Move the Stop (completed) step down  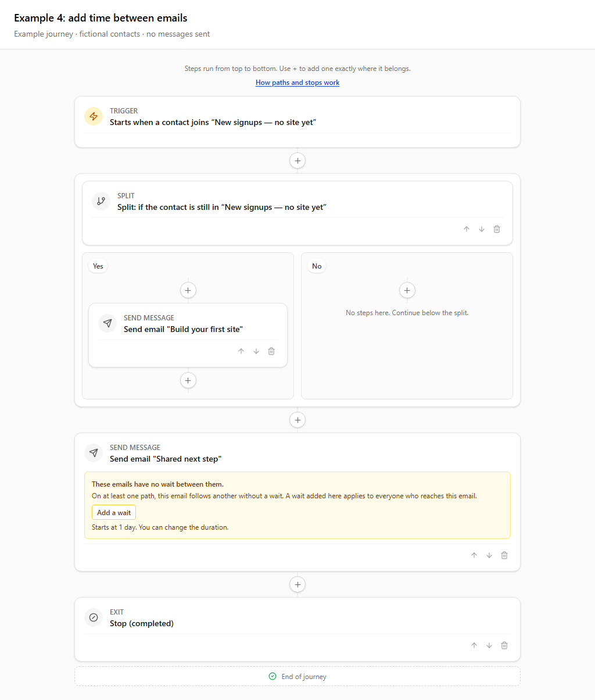tap(489, 645)
